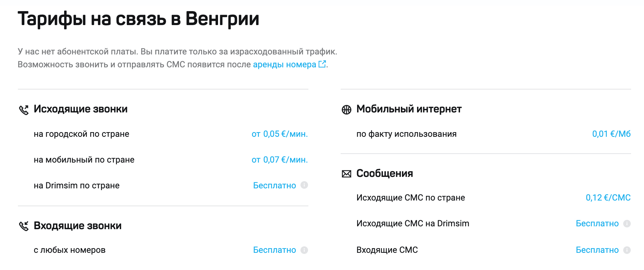The width and height of the screenshot is (644, 270).
Task: Show info for free SMS to Drimsim
Action: coord(627,223)
